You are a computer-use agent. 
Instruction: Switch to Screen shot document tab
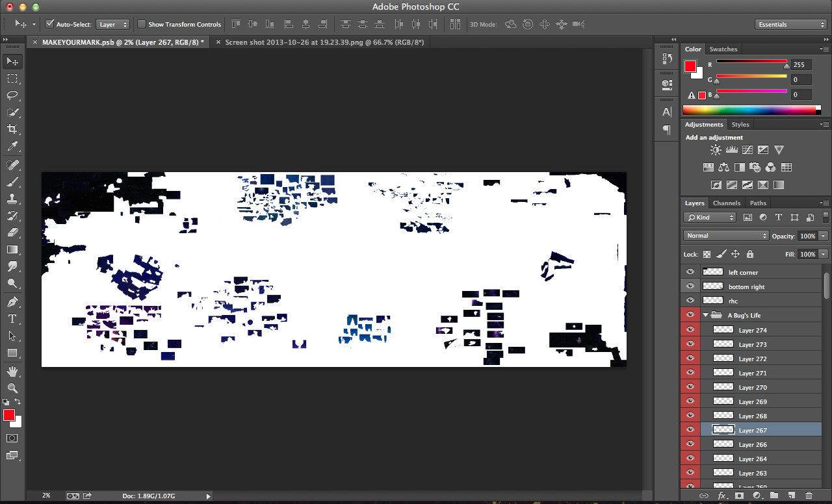pyautogui.click(x=324, y=42)
